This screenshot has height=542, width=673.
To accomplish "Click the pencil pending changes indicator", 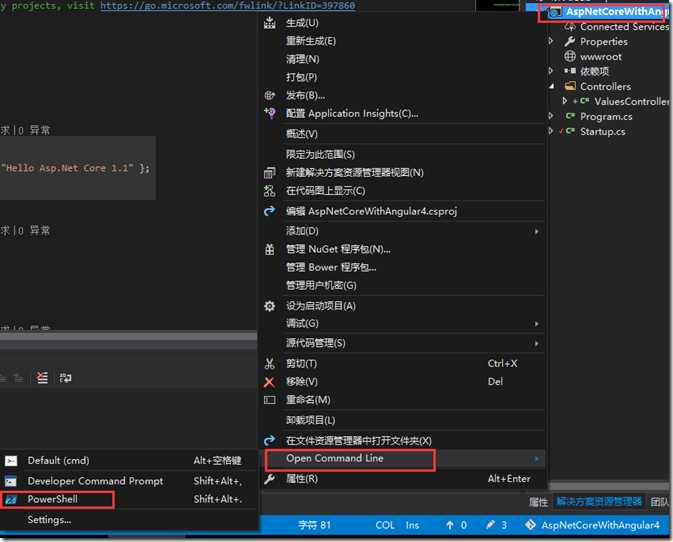I will (x=490, y=525).
